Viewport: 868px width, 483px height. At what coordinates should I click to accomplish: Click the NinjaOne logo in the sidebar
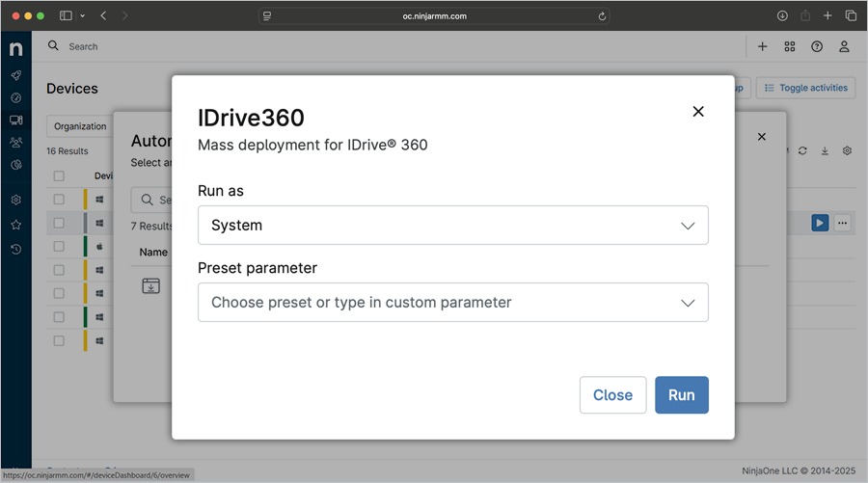click(x=15, y=48)
